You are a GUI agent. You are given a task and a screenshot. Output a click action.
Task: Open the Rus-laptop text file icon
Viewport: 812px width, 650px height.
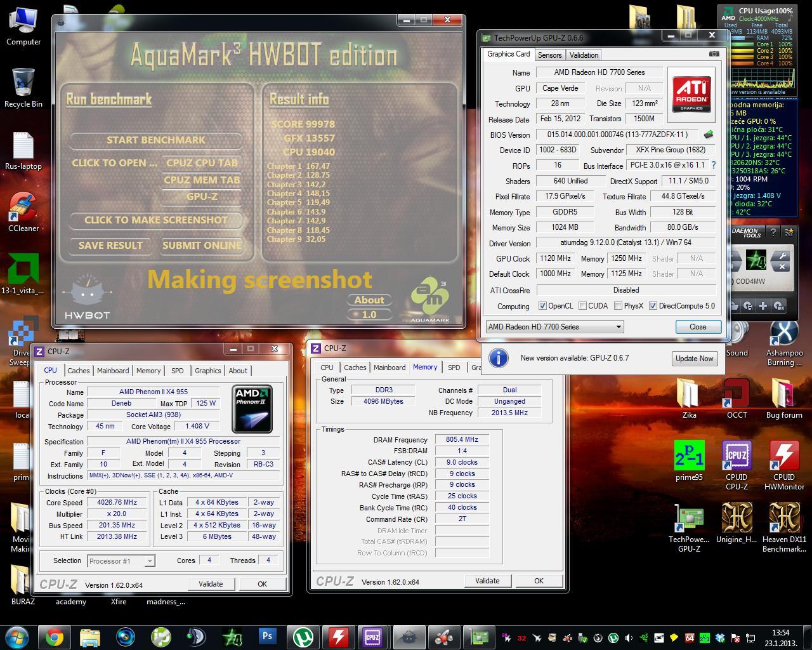[23, 150]
